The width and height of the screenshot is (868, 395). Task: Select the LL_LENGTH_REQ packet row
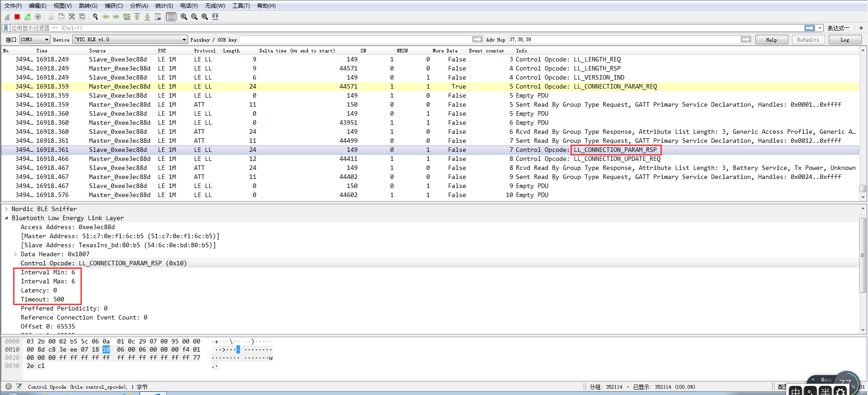(x=430, y=59)
